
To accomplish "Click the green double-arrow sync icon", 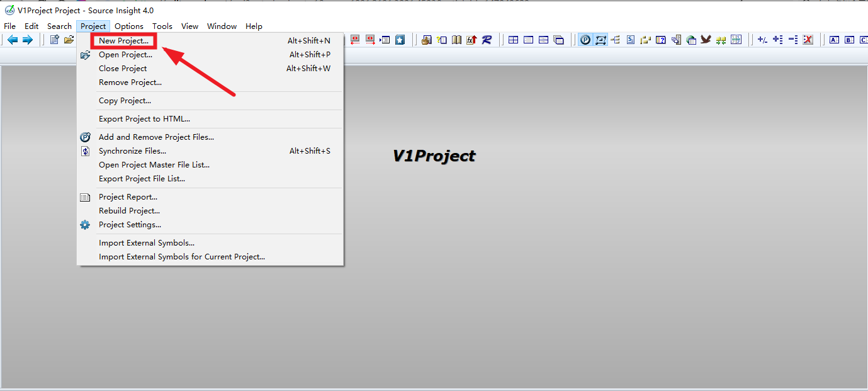I will pos(721,40).
